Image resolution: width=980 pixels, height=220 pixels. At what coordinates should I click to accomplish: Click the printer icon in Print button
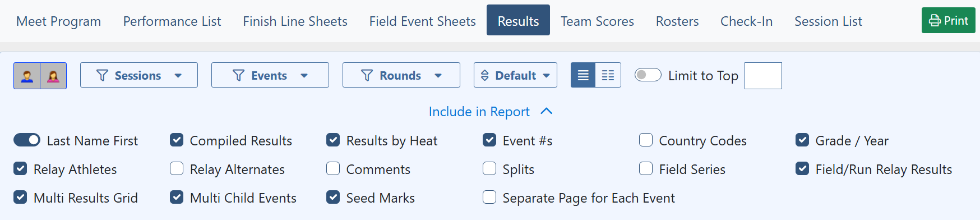(x=935, y=21)
